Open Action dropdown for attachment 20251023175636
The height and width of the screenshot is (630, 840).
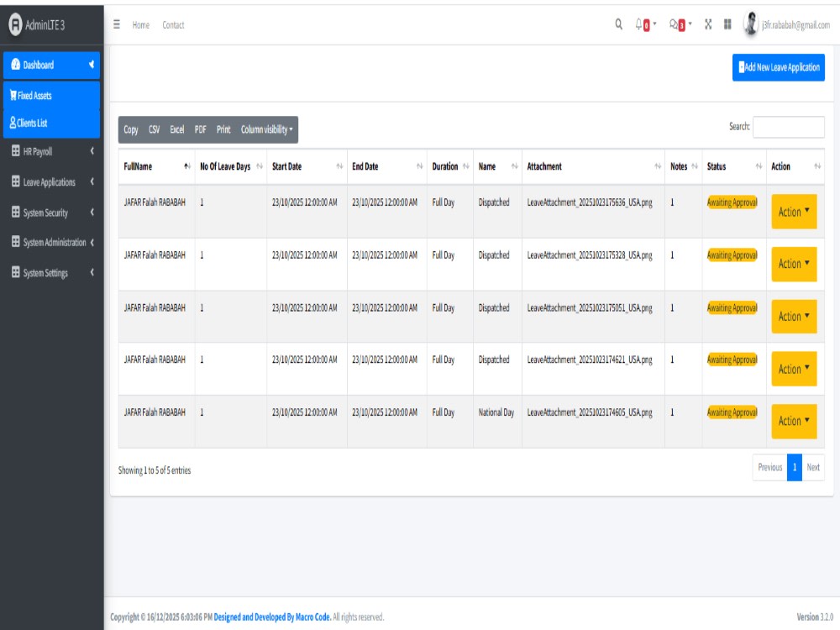(x=794, y=212)
